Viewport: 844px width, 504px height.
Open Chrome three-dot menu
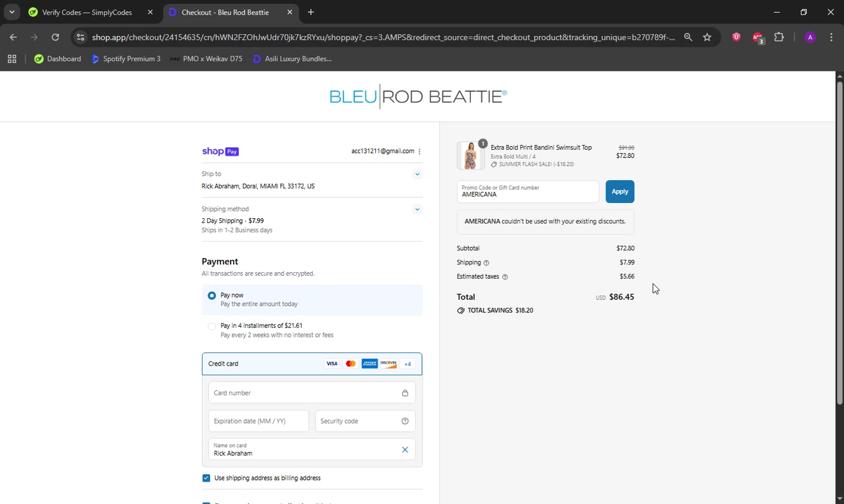point(831,37)
